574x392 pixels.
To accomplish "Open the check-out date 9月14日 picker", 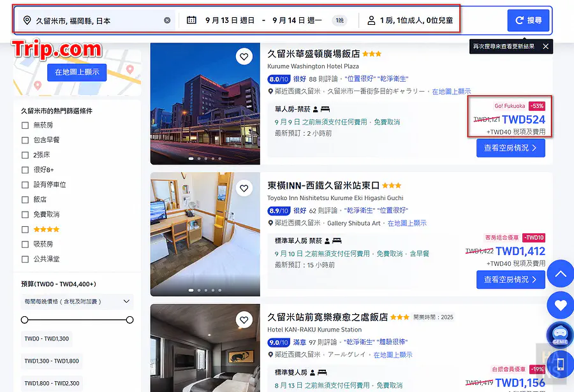I will [297, 20].
